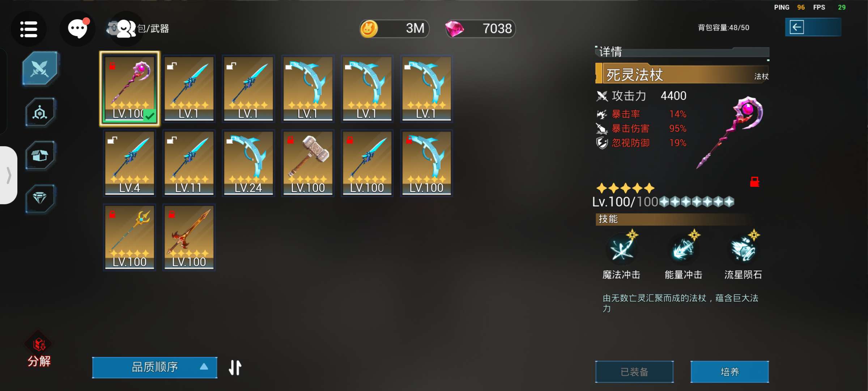Open the 品质顺序 sort dropdown
The height and width of the screenshot is (391, 868).
(155, 367)
